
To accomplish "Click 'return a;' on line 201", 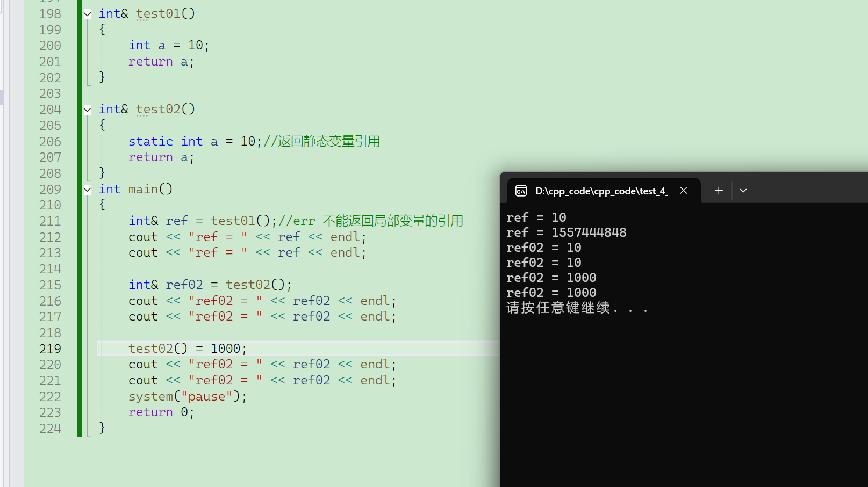I will [x=161, y=62].
